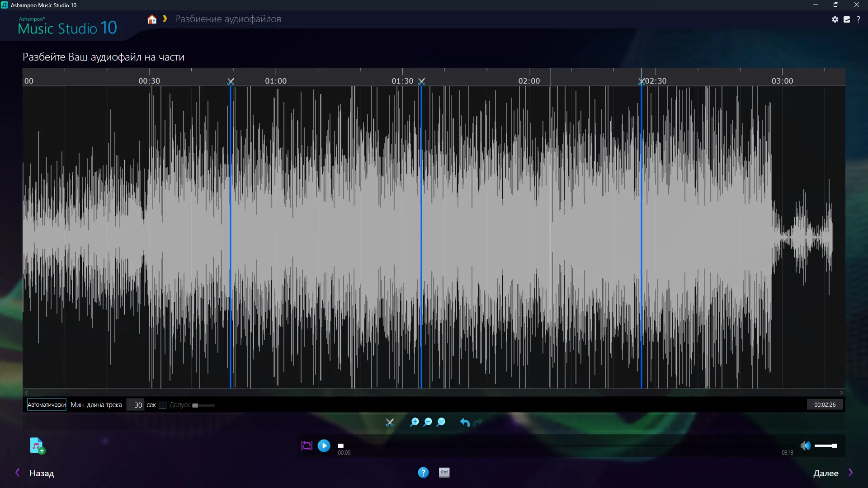
Task: Select the split marker near 01:30
Action: pyautogui.click(x=421, y=81)
